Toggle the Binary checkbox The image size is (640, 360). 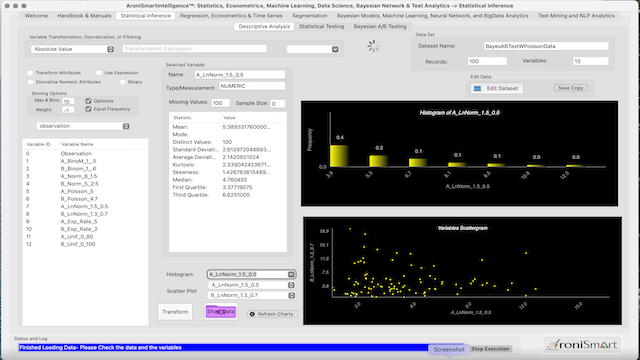[x=123, y=82]
